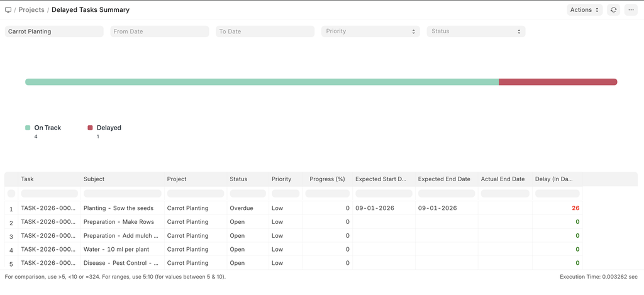Expand the Status filter dropdown
644x295 pixels.
(476, 31)
